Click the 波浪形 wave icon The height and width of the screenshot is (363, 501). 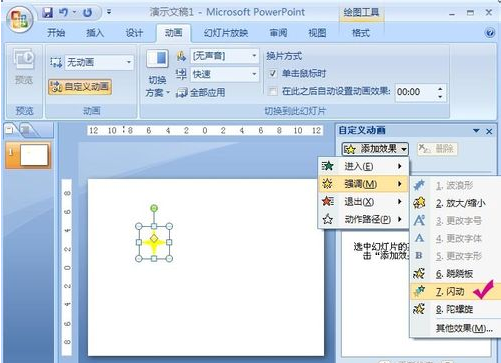coord(419,185)
